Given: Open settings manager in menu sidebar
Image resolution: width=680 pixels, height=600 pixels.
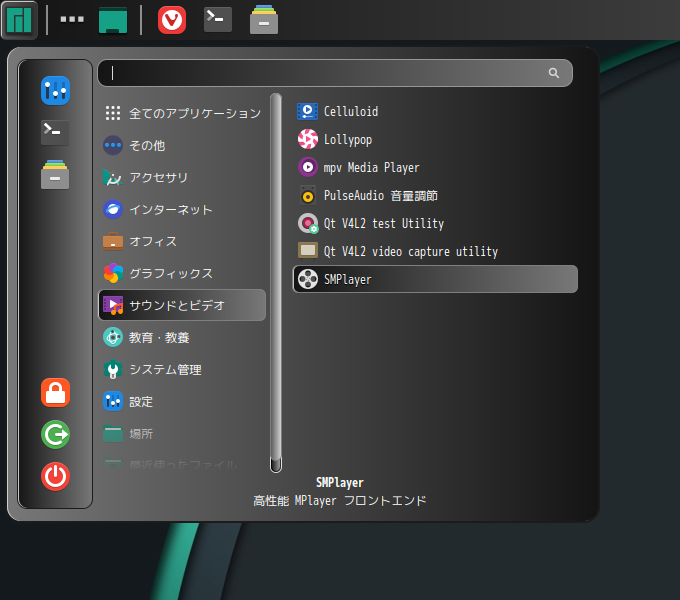Looking at the screenshot, I should click(56, 91).
